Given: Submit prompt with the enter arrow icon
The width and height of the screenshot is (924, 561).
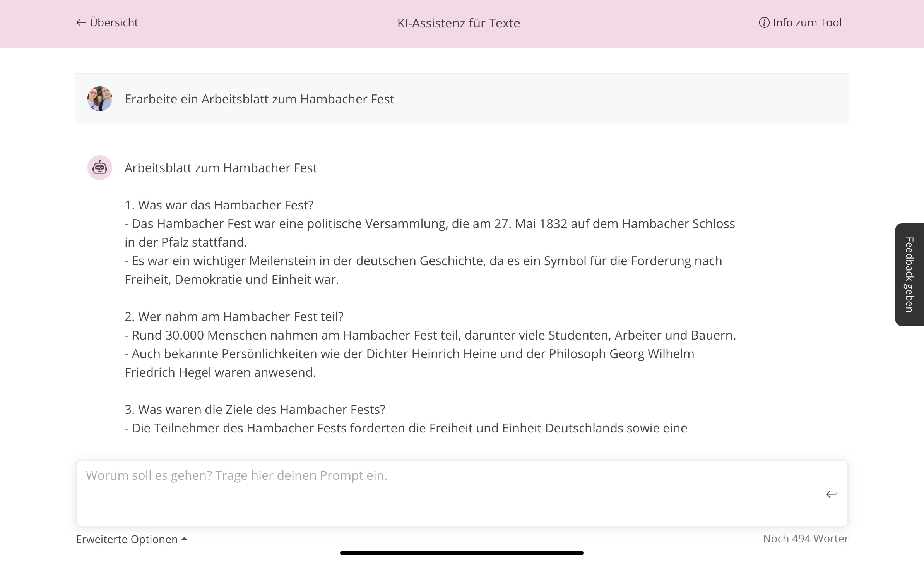Looking at the screenshot, I should 832,493.
